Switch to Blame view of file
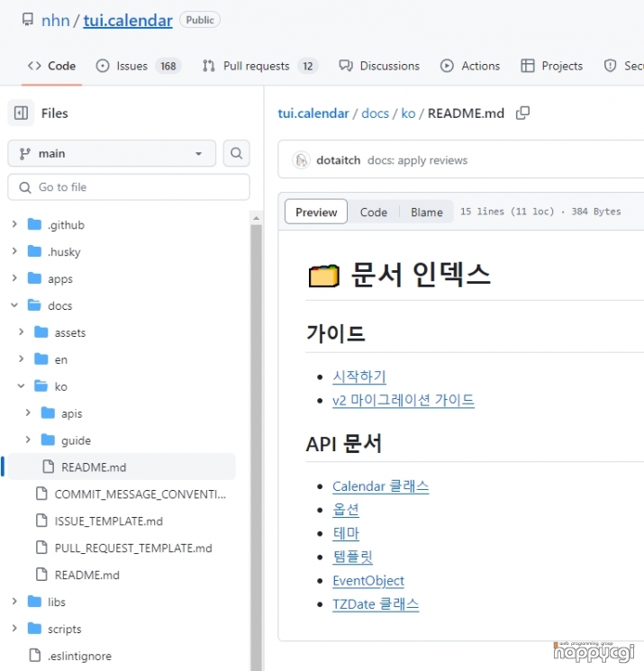 (427, 212)
